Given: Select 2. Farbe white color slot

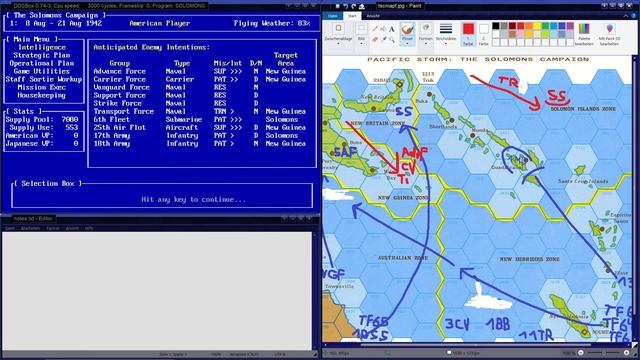Looking at the screenshot, I should click(484, 33).
